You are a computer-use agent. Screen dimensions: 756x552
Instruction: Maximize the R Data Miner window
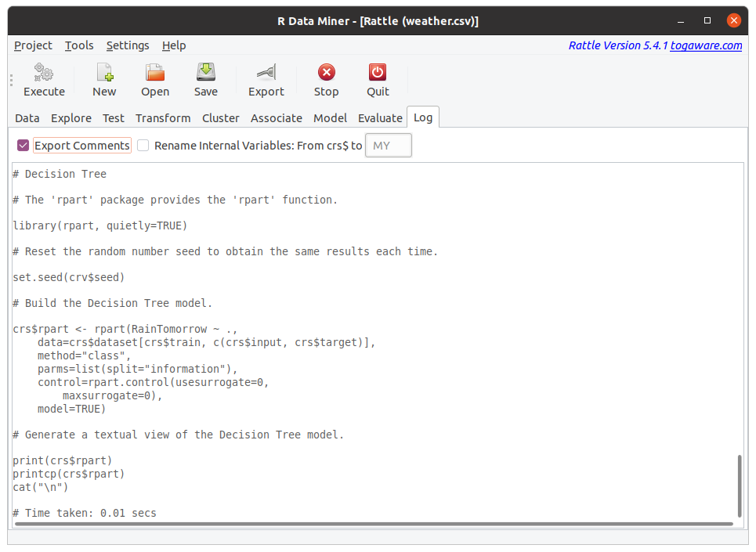(707, 20)
